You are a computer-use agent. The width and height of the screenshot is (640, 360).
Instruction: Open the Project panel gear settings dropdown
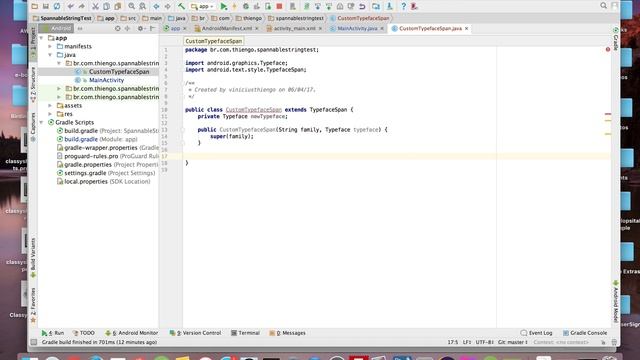pos(141,29)
